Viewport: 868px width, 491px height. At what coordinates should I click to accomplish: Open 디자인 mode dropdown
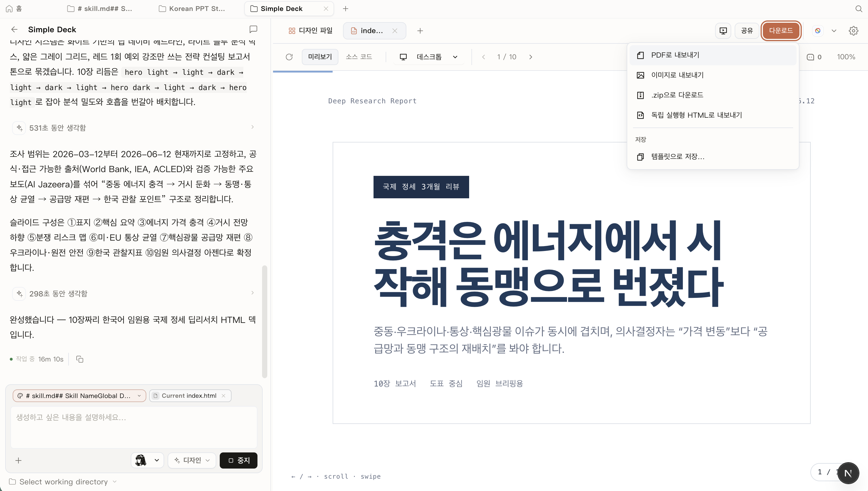(192, 460)
